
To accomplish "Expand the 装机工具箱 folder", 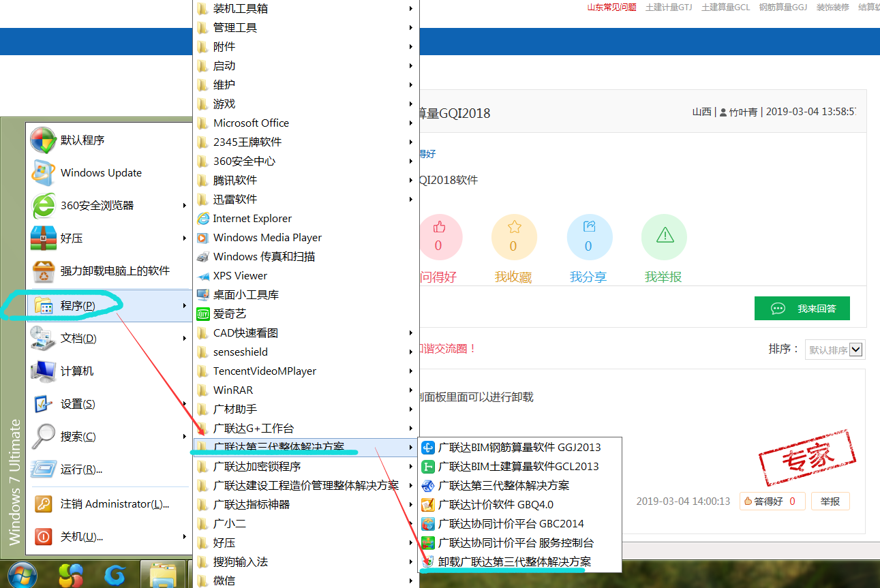I will tap(305, 9).
